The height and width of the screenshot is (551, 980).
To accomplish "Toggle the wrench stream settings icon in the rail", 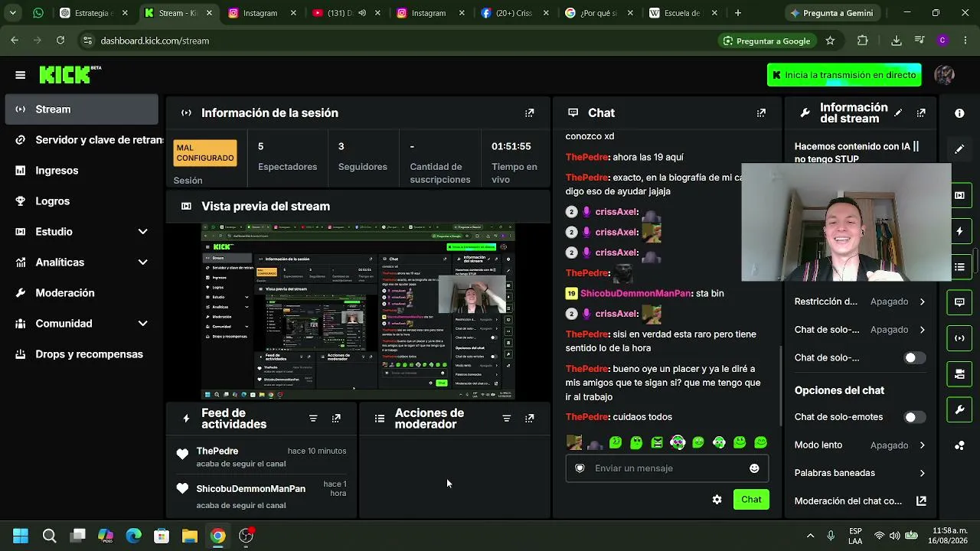I will [959, 410].
